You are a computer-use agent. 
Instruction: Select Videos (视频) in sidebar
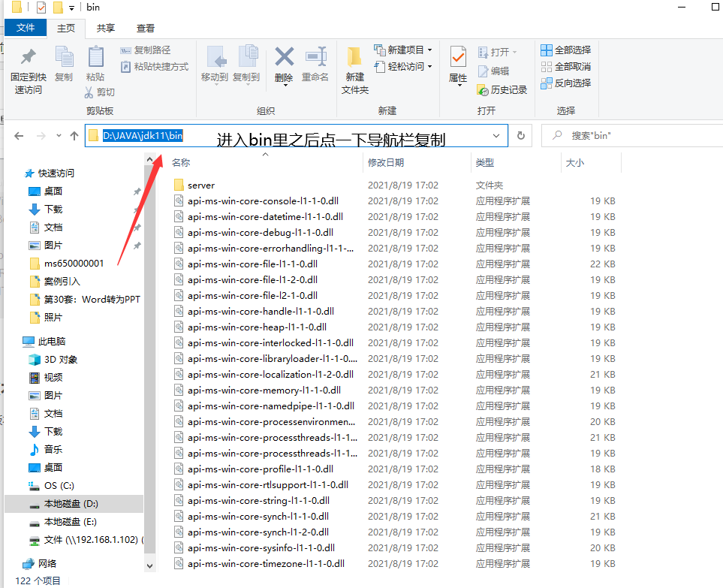click(46, 378)
